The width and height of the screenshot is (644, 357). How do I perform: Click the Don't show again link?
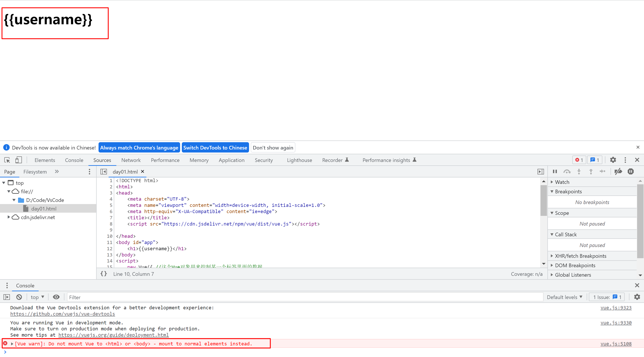[273, 147]
